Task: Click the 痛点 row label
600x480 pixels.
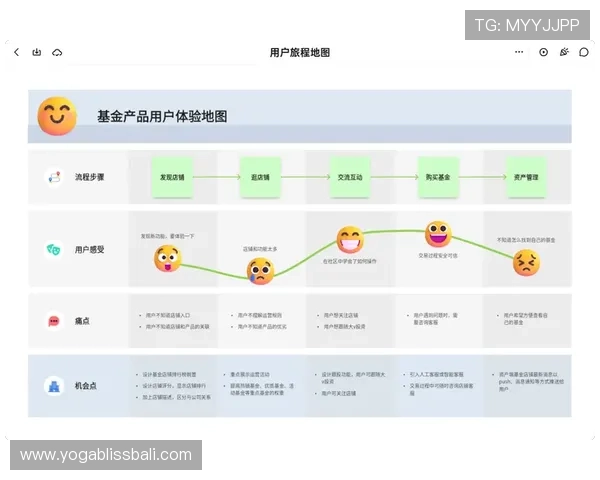Action: pos(82,321)
